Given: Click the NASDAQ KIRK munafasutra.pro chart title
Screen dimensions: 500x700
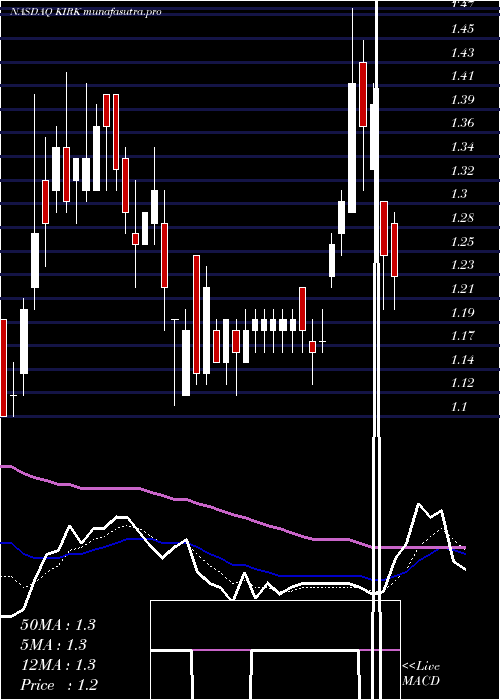Looking at the screenshot, I should [85, 12].
